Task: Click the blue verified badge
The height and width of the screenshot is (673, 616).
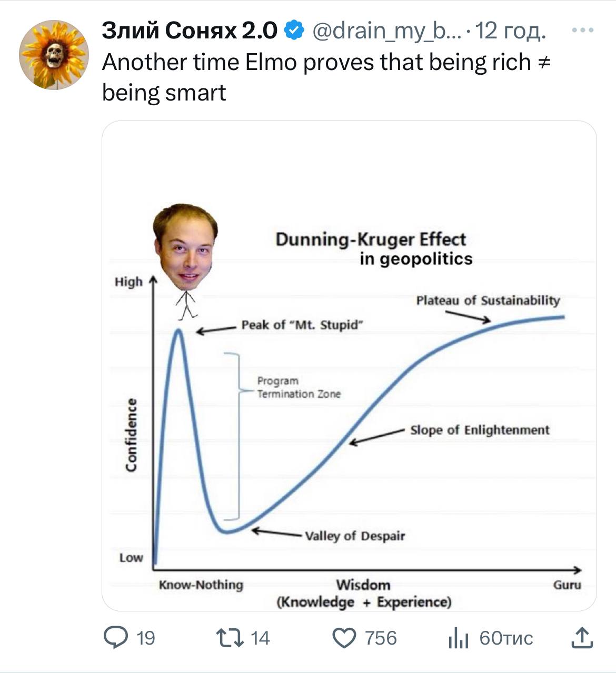Action: pos(294,31)
